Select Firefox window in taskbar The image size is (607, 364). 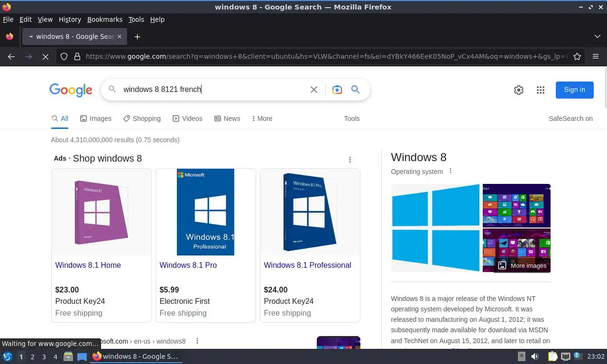point(136,356)
